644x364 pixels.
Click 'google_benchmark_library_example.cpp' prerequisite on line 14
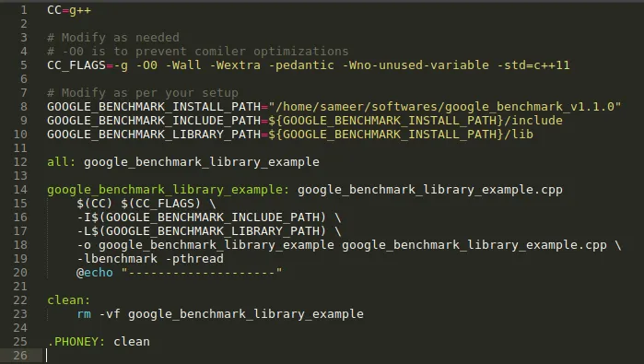tap(430, 190)
